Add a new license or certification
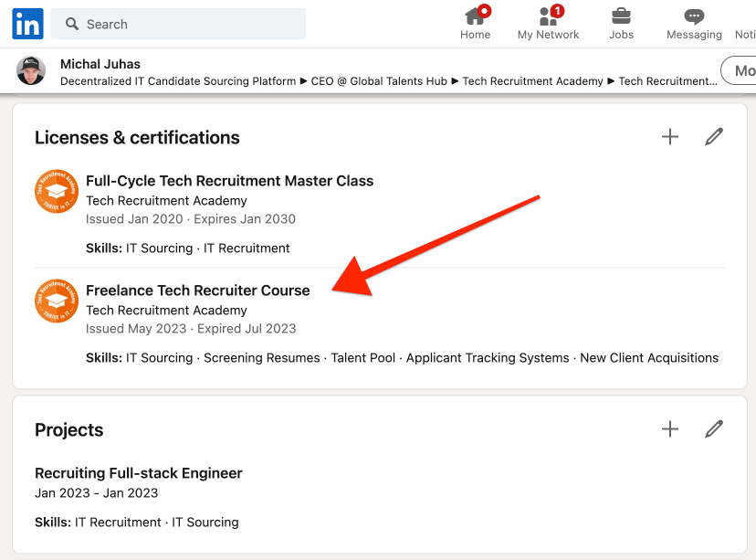 669,136
